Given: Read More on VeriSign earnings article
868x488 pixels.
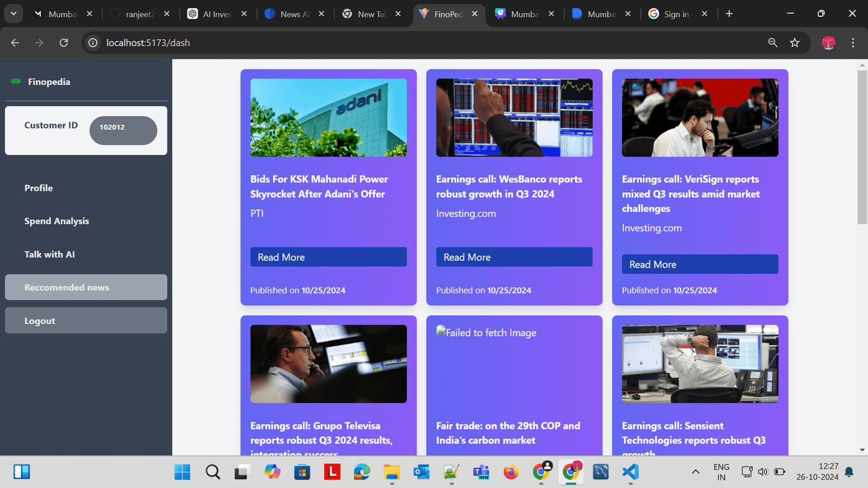Looking at the screenshot, I should point(700,264).
